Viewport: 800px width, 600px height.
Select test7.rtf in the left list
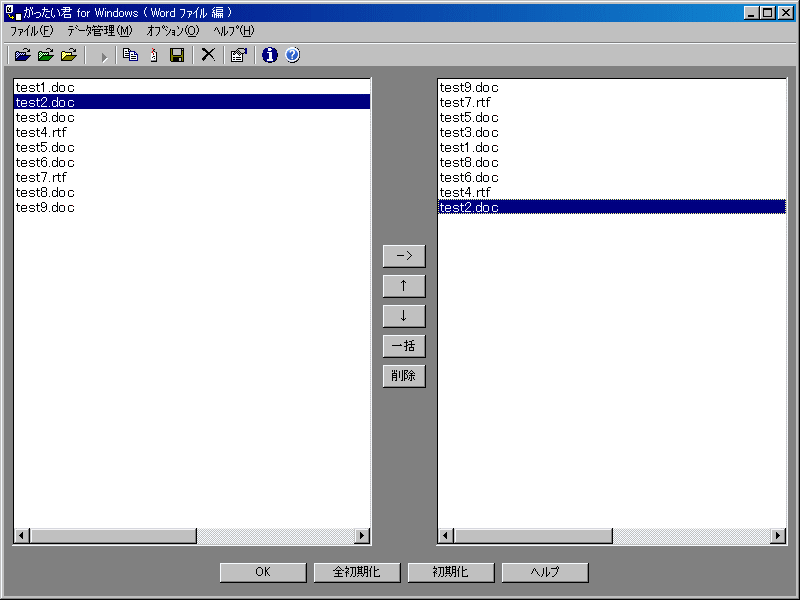click(x=192, y=177)
